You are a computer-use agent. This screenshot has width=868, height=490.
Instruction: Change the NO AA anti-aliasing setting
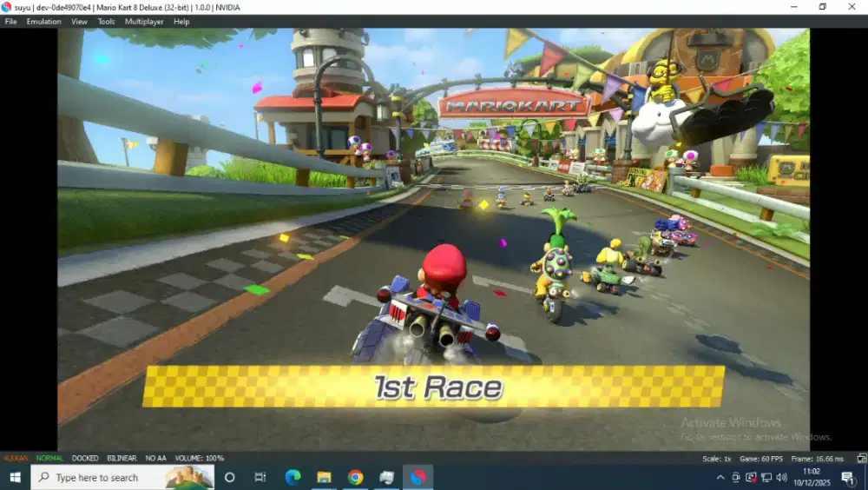tap(156, 458)
